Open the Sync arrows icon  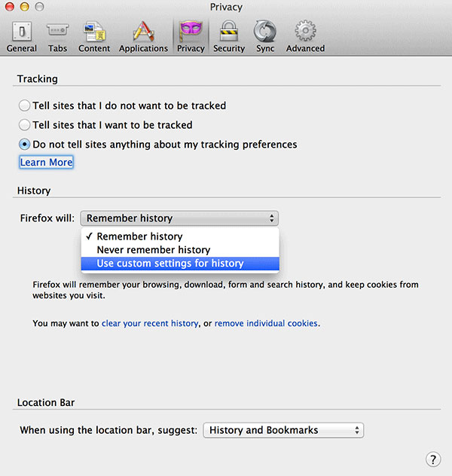[x=265, y=31]
